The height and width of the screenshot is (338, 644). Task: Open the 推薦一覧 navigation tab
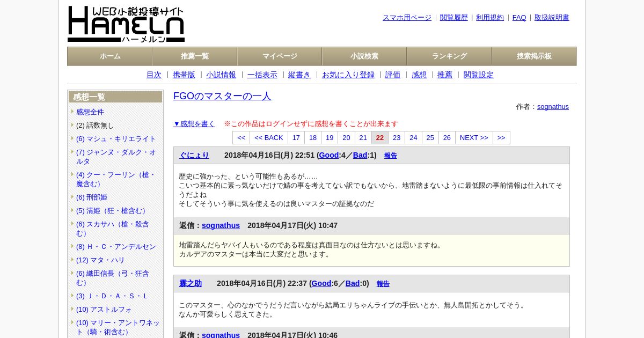(195, 56)
